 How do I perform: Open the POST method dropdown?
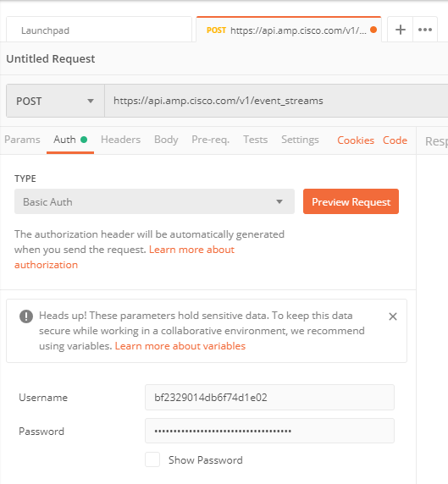tap(55, 101)
